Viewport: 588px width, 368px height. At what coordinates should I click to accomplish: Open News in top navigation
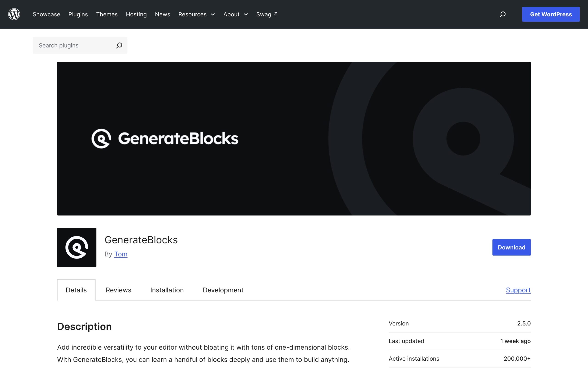[163, 14]
